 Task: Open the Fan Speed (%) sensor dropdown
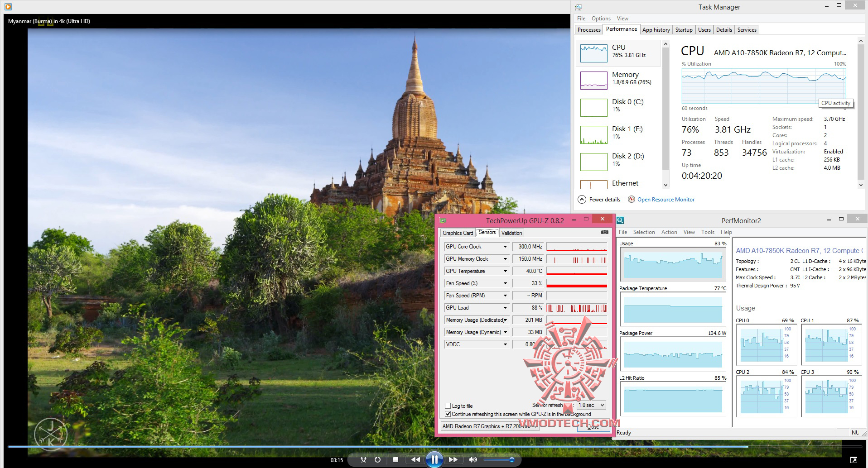coord(505,283)
